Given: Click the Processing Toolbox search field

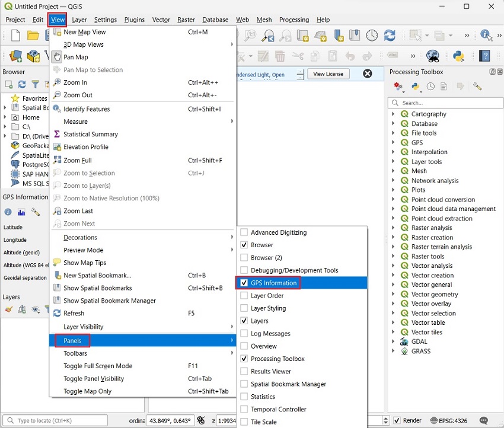Looking at the screenshot, I should click(x=445, y=103).
